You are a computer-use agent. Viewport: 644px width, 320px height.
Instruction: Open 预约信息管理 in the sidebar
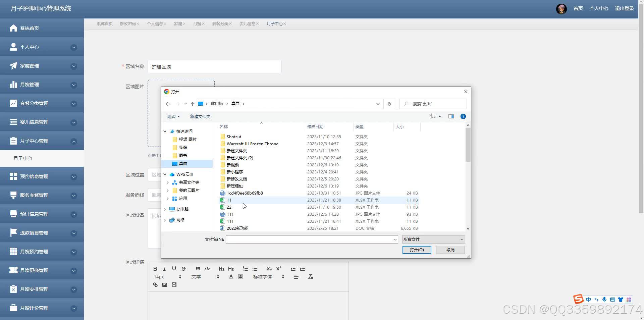click(42, 176)
